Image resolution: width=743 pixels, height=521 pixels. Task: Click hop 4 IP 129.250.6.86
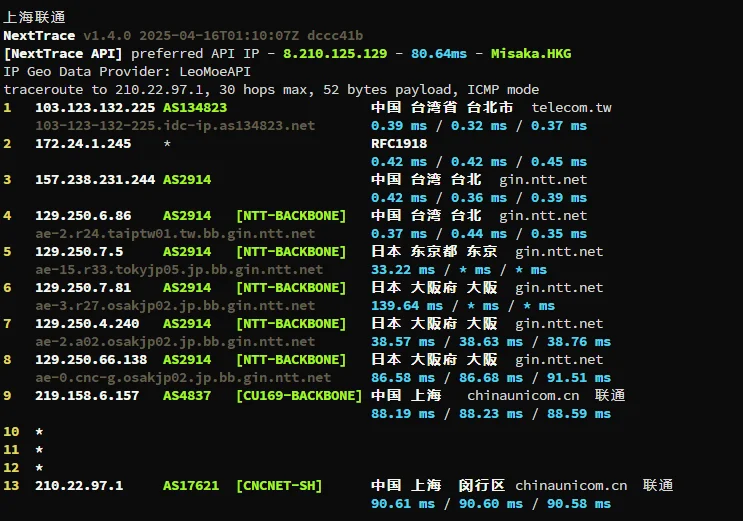[x=83, y=216]
